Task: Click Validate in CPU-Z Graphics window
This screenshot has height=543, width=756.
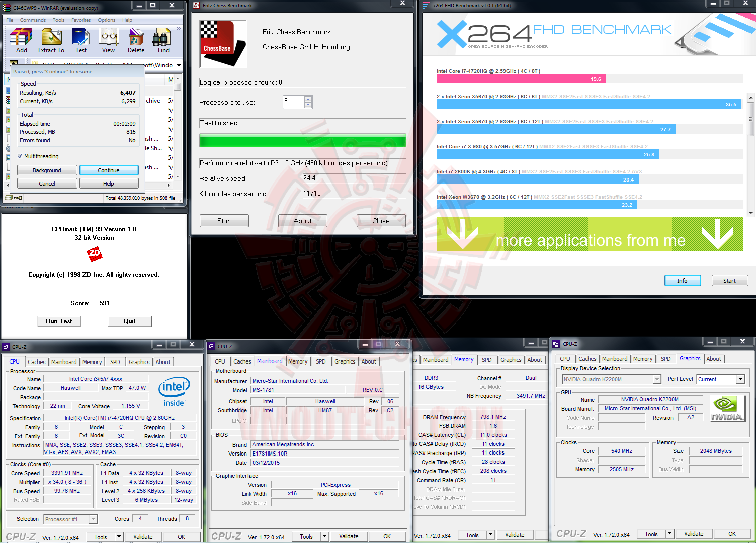Action: pyautogui.click(x=694, y=534)
